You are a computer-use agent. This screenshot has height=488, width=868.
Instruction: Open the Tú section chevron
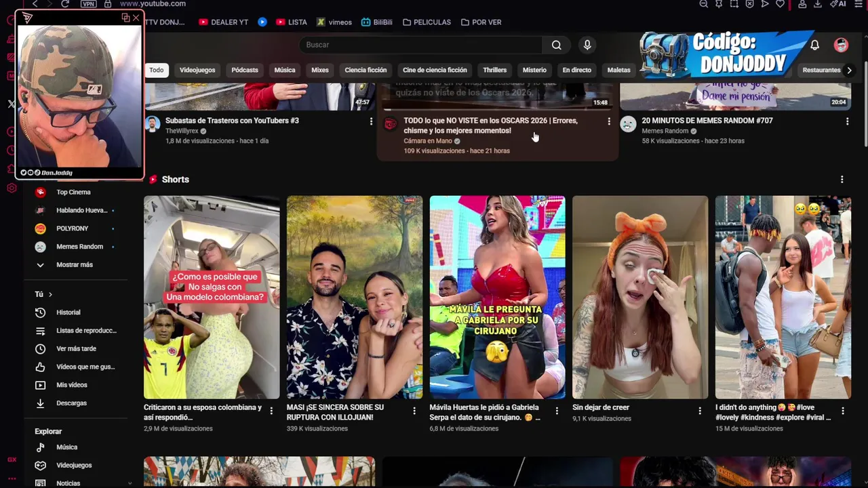pos(50,294)
